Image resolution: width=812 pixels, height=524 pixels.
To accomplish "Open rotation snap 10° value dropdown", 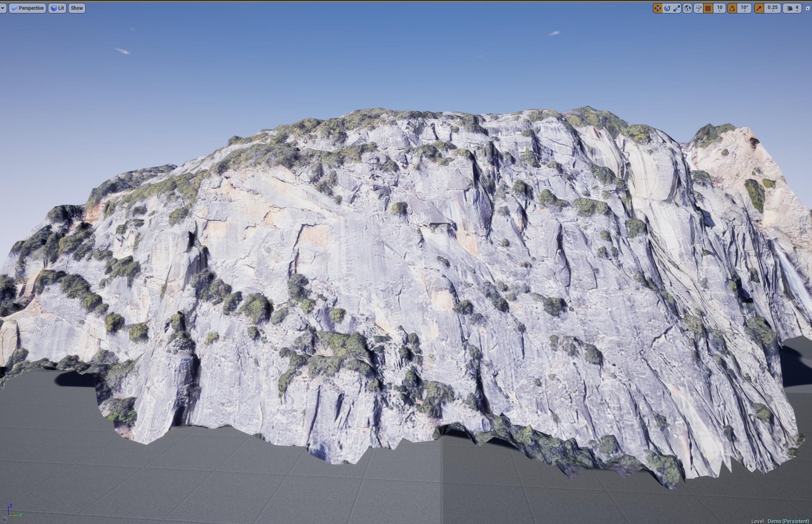I will (x=744, y=8).
